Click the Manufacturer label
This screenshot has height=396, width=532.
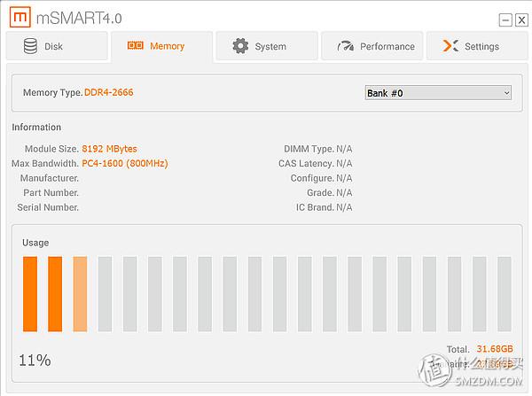click(x=50, y=178)
